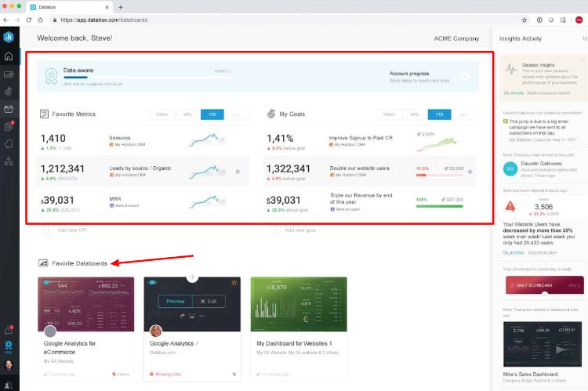Image resolution: width=588 pixels, height=391 pixels.
Task: Go to the Home icon in the sidebar
Action: pyautogui.click(x=9, y=56)
